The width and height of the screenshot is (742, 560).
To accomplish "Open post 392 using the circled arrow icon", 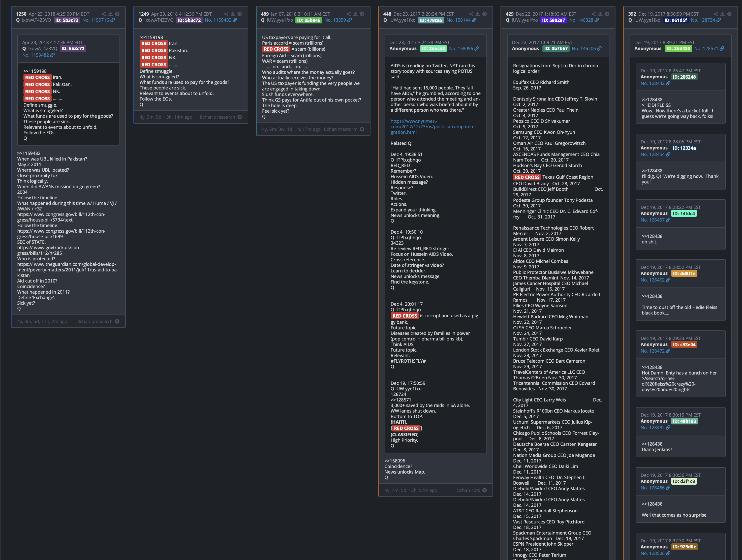I will [x=729, y=14].
